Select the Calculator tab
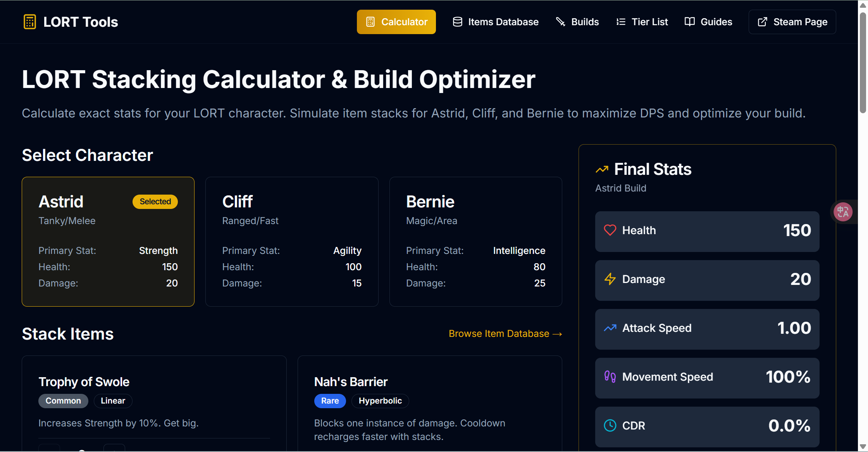Image resolution: width=868 pixels, height=452 pixels. point(396,22)
